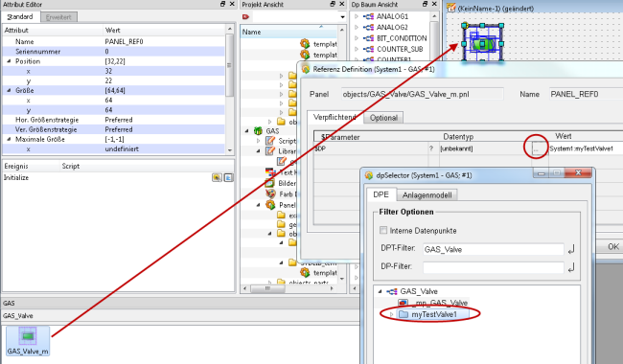Collapse the Position attribute group
The width and height of the screenshot is (623, 364).
(x=9, y=61)
